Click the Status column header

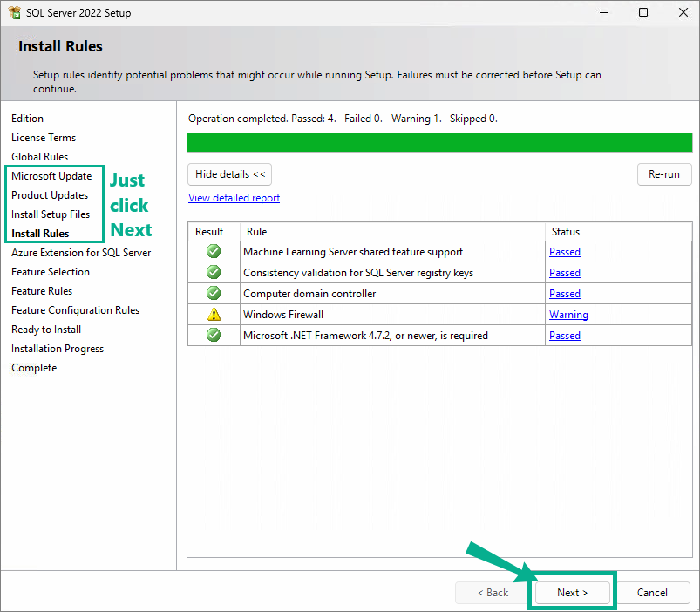pos(618,232)
